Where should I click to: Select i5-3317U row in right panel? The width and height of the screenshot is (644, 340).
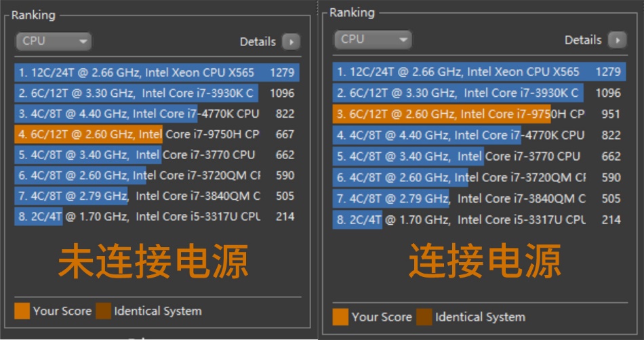tap(479, 220)
